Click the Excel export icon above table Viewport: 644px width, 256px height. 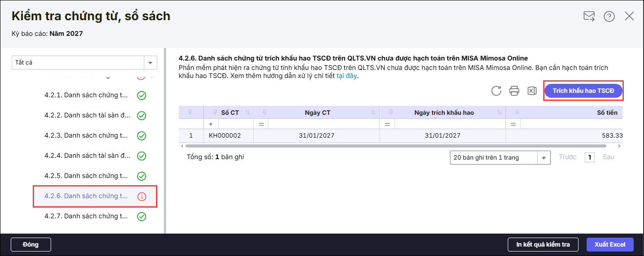(532, 91)
